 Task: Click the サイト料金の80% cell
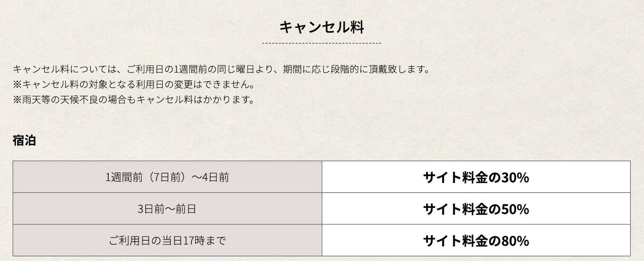[x=476, y=240]
